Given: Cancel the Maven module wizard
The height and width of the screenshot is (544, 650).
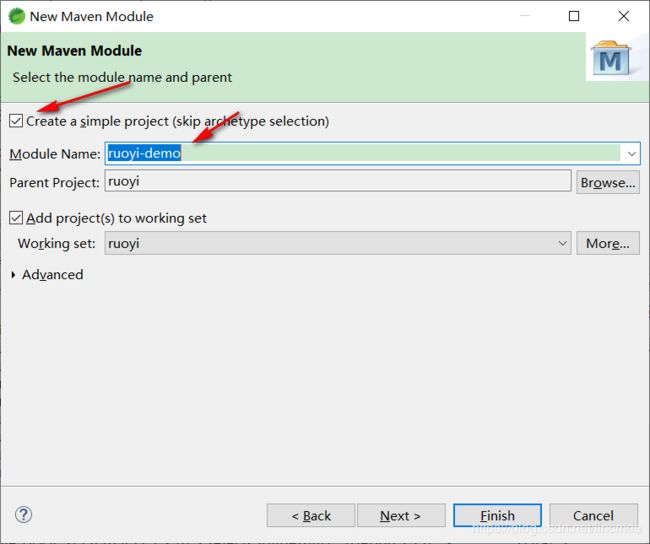Looking at the screenshot, I should pos(593,515).
